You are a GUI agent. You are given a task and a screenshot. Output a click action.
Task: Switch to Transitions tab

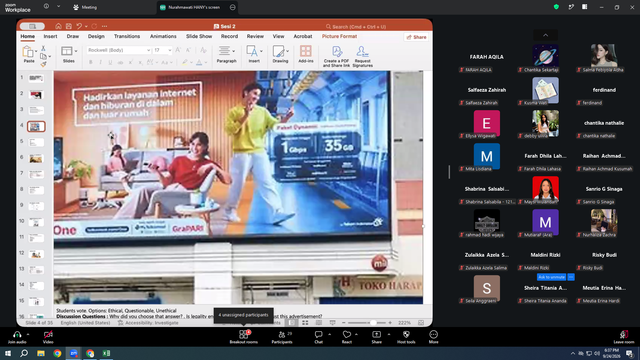(127, 36)
